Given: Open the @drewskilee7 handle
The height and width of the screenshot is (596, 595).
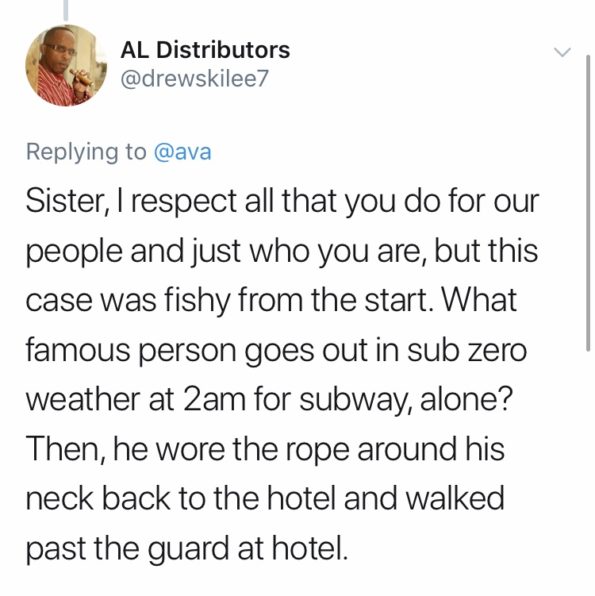Looking at the screenshot, I should point(194,78).
